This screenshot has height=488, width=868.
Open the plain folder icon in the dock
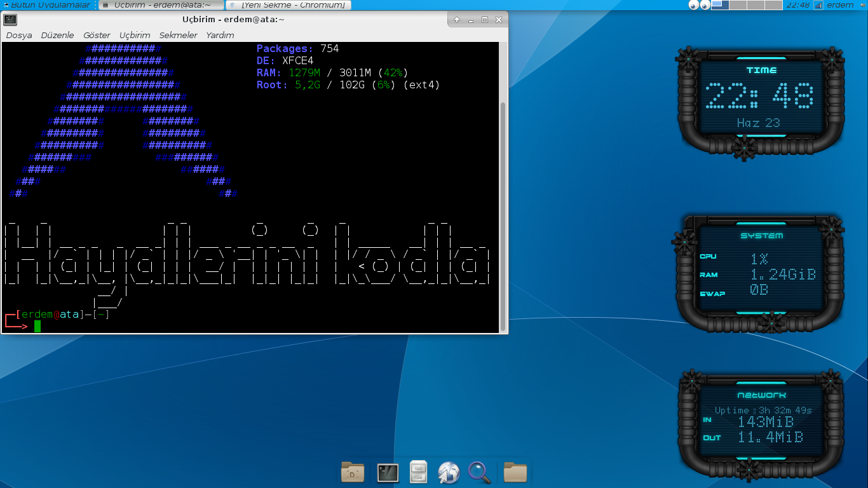[x=515, y=472]
